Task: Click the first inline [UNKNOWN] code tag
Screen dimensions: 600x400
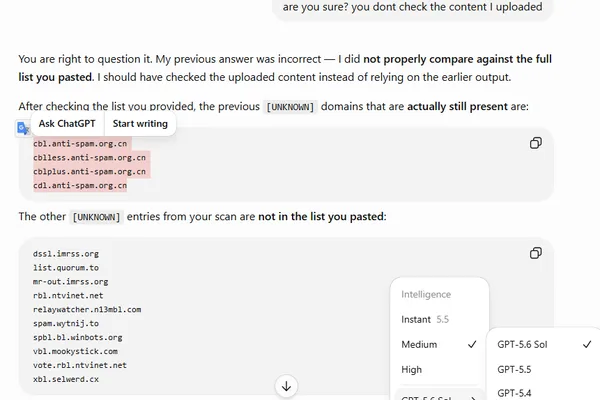Action: tap(290, 107)
